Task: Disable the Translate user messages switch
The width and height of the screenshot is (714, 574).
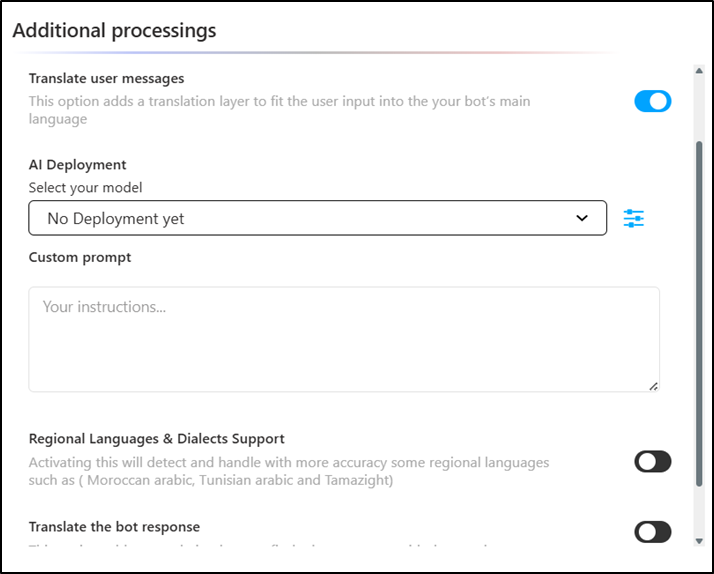Action: (653, 101)
